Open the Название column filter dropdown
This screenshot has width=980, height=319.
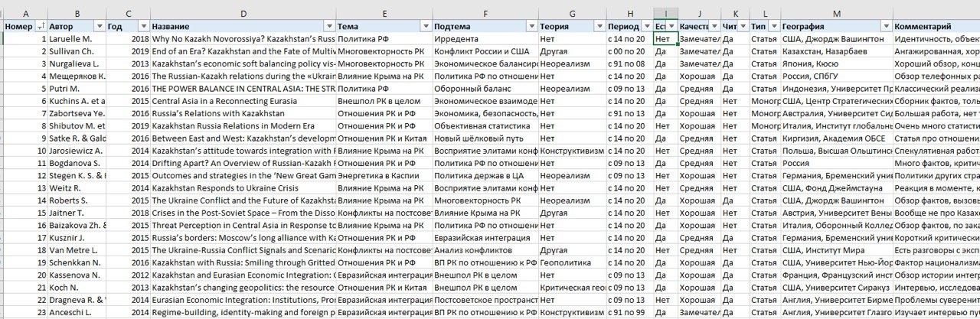pos(329,26)
